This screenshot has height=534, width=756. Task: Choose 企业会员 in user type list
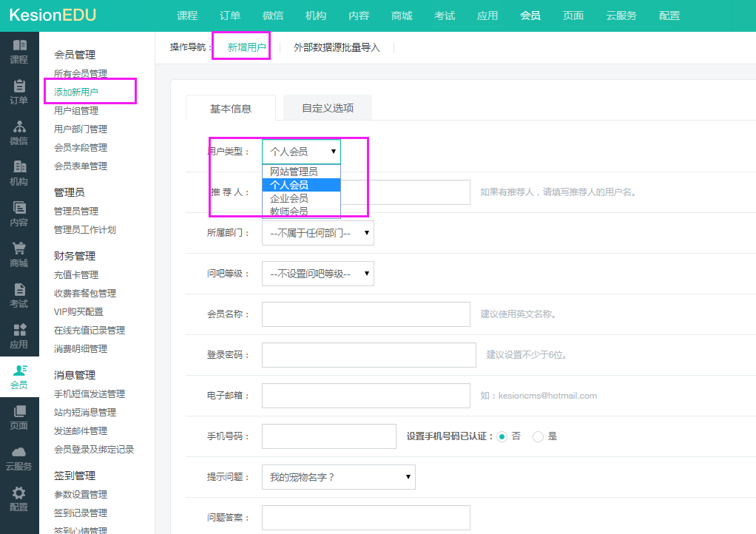[289, 198]
